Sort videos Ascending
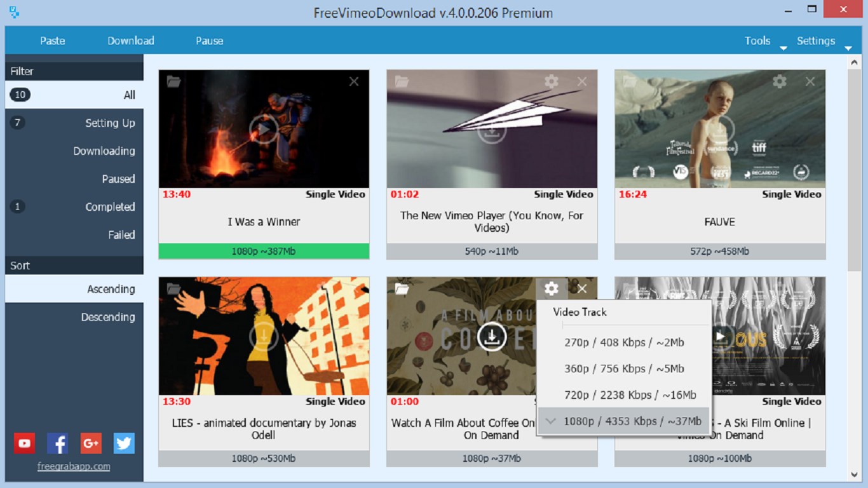 point(74,289)
